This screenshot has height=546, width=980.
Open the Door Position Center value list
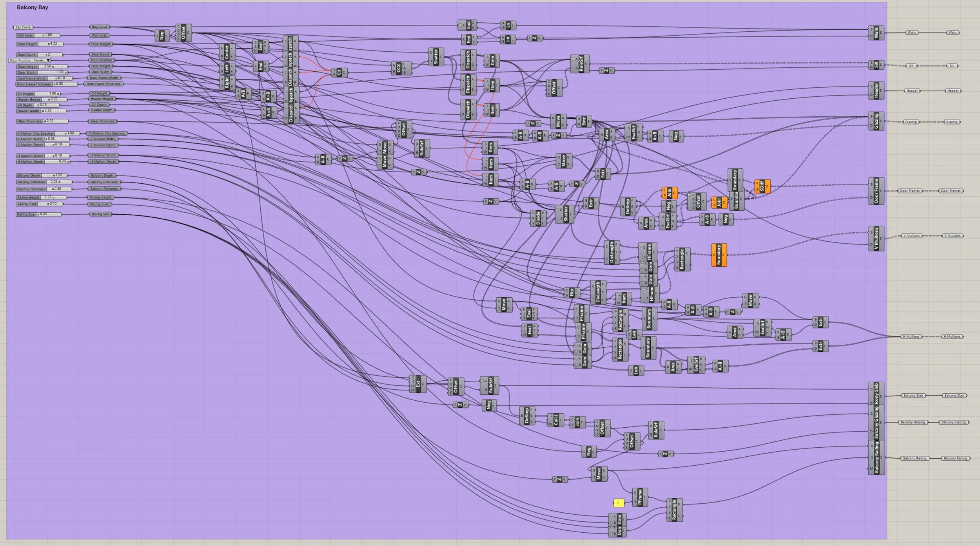click(x=30, y=60)
